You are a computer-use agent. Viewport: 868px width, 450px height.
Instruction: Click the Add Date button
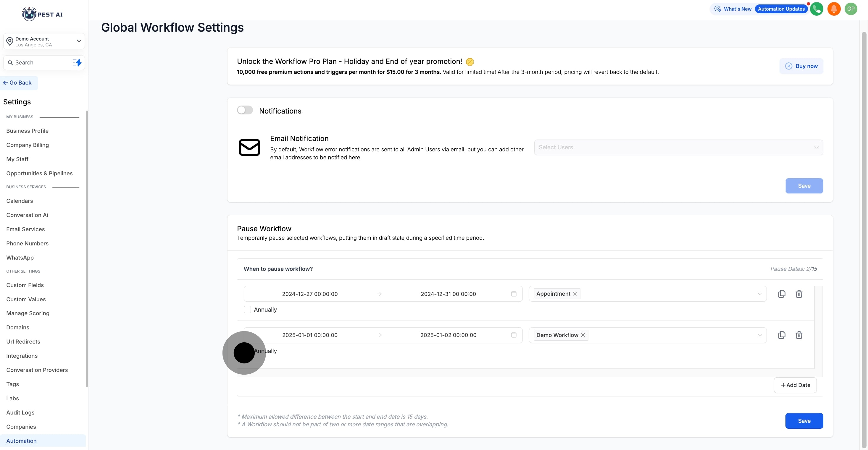click(795, 385)
